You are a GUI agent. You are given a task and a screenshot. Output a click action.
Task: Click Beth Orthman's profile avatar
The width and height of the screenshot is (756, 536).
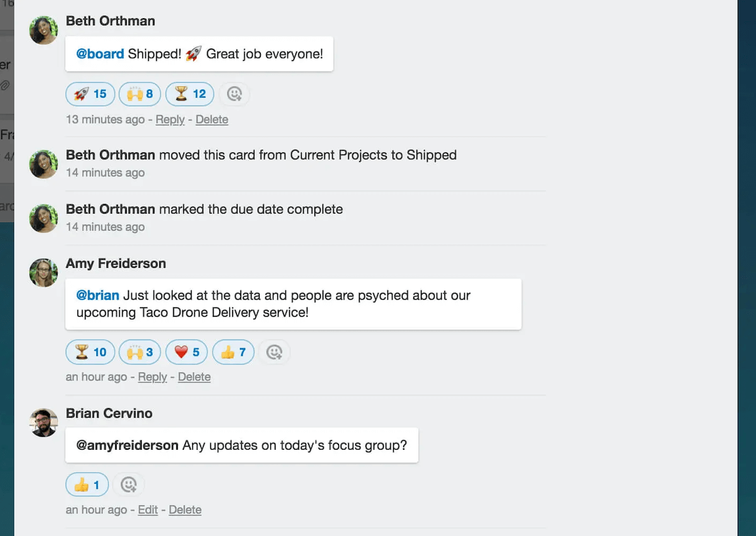(x=43, y=30)
